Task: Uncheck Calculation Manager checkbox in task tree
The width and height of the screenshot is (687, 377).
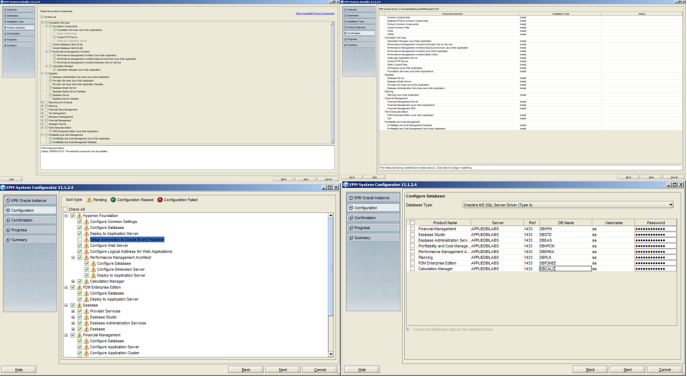Action: coord(80,281)
